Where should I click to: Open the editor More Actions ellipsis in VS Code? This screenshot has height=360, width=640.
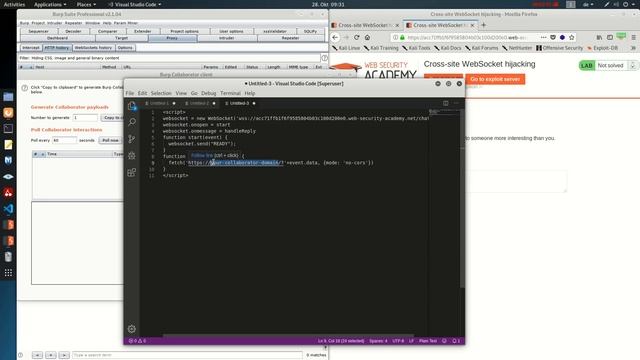click(456, 103)
